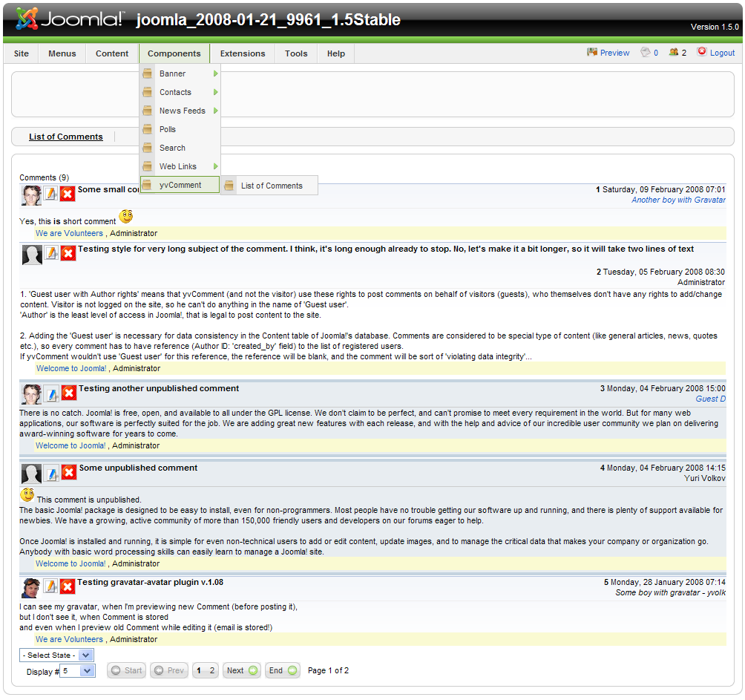745x700 pixels.
Task: Click News Feeds component folder icon
Action: [x=148, y=111]
